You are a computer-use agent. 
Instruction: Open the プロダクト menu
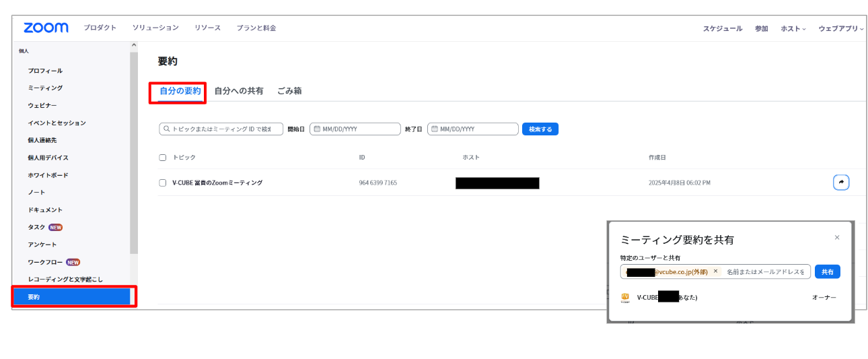click(100, 28)
